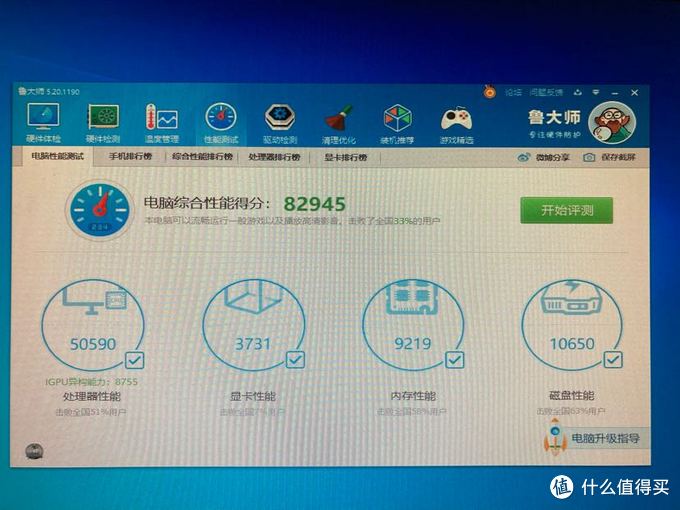Toggle the graphics card performance checkbox
This screenshot has width=680, height=510.
click(295, 360)
